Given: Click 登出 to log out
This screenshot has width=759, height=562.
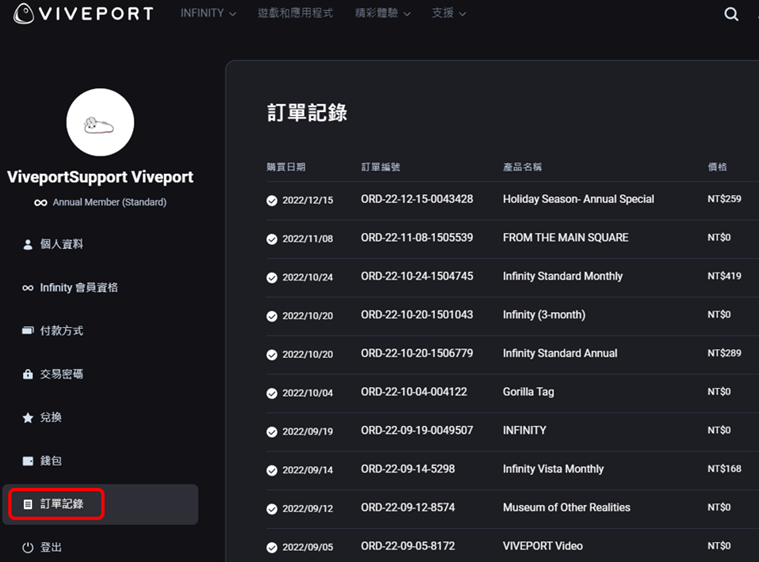Looking at the screenshot, I should tap(51, 547).
